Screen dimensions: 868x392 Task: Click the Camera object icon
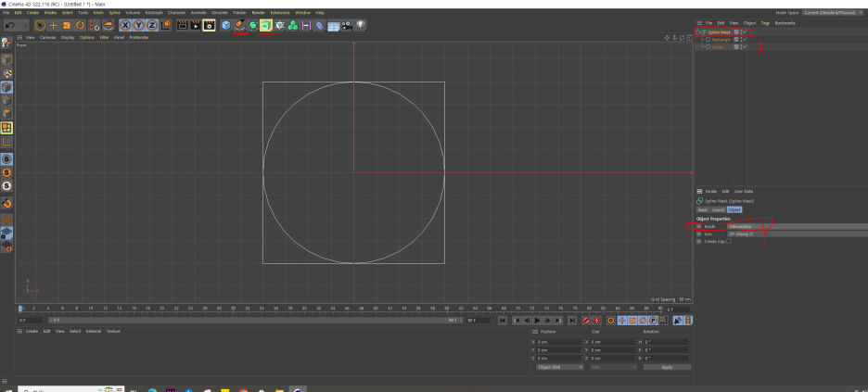[x=347, y=25]
